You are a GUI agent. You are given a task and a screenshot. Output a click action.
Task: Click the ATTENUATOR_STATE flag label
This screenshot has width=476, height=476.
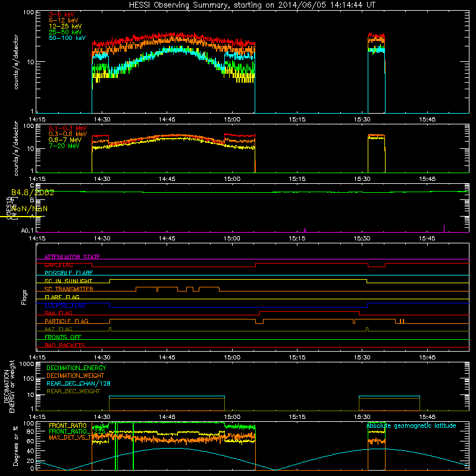[72, 257]
